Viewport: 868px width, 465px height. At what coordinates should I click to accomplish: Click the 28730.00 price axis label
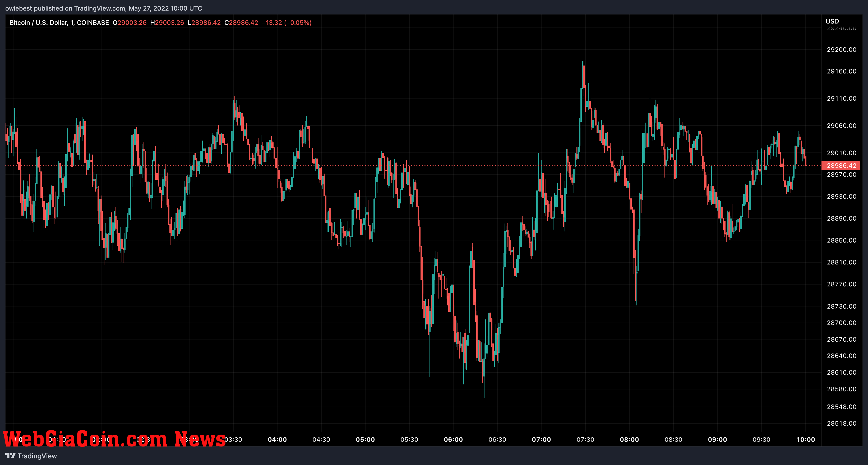click(x=841, y=306)
